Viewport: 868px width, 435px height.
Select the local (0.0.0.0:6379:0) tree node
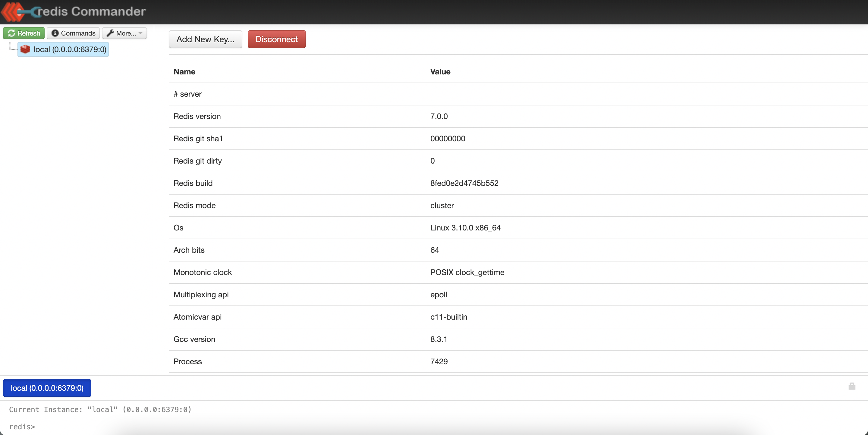63,49
